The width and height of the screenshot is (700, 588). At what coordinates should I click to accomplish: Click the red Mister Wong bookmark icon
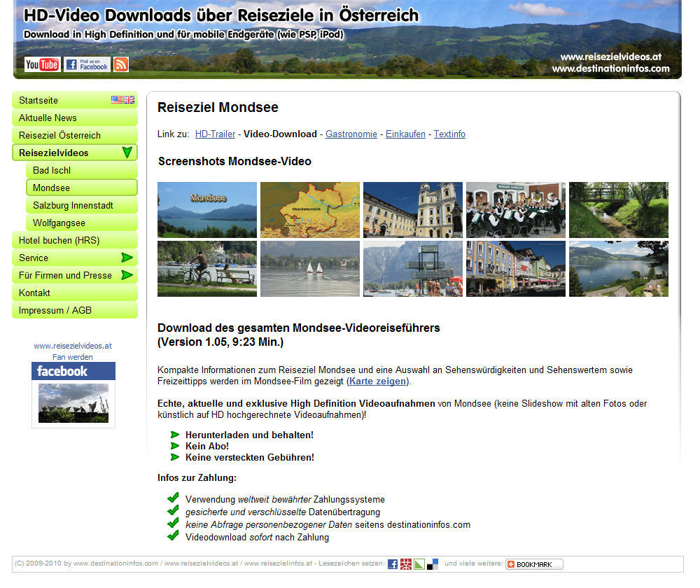pos(406,564)
